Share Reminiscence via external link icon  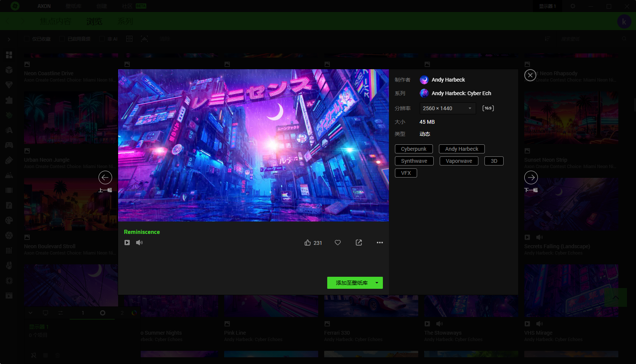click(x=359, y=243)
